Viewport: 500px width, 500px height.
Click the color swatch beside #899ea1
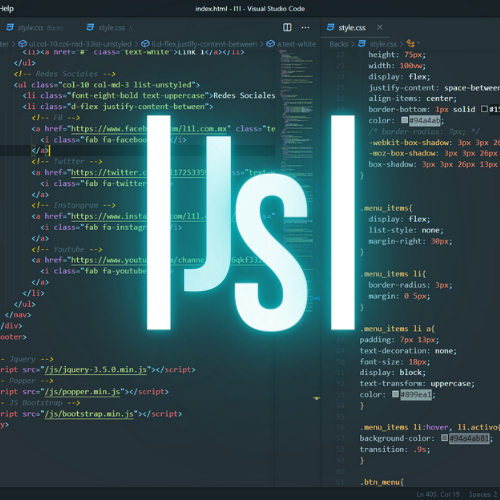(x=395, y=394)
